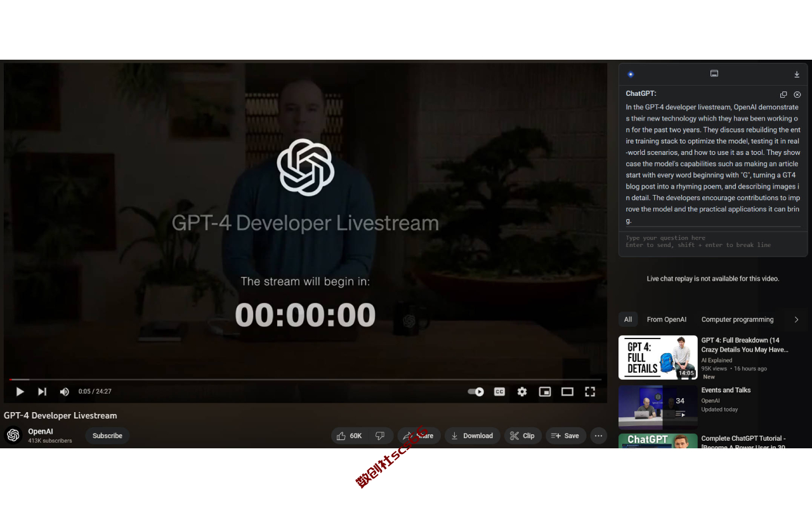Screen dimensions: 812x508
Task: Enter full screen mode
Action: tap(590, 392)
